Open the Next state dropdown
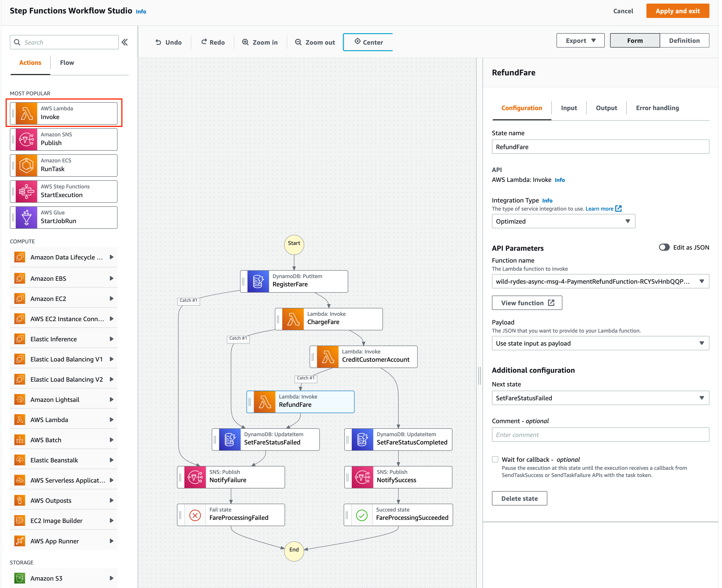This screenshot has width=722, height=588. [600, 398]
